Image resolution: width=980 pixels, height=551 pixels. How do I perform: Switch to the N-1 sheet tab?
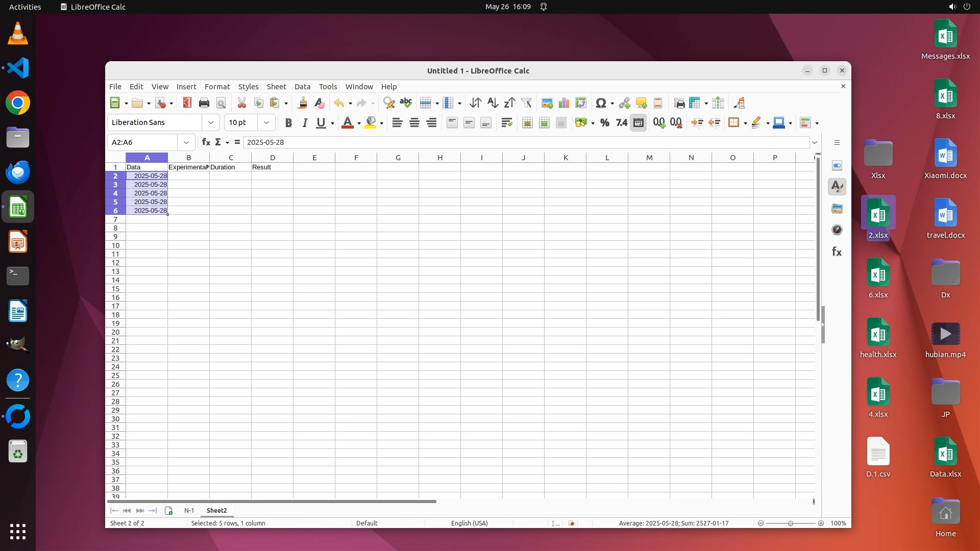189,510
